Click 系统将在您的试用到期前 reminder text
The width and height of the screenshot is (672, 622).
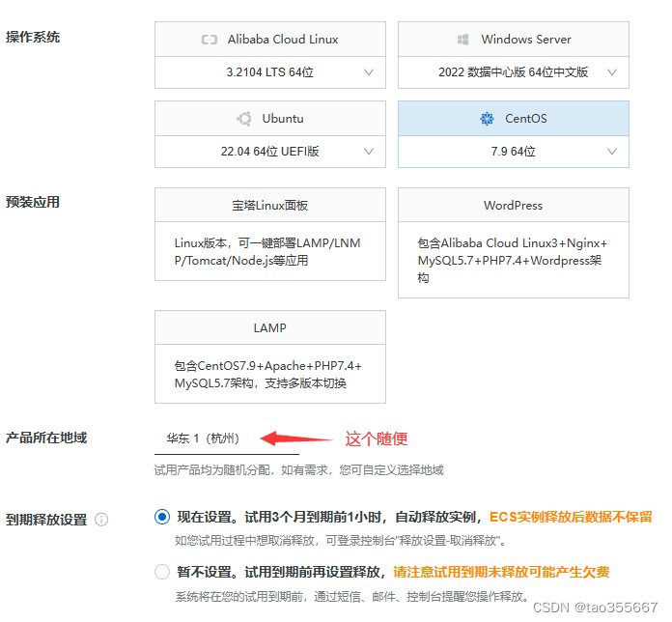click(x=351, y=596)
